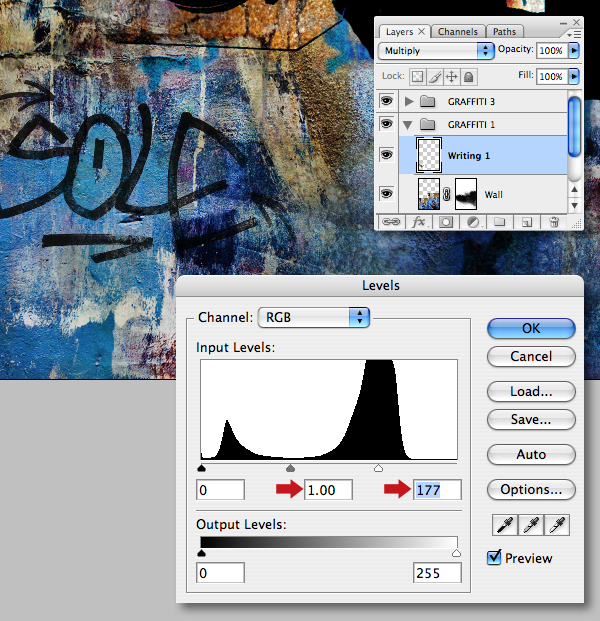Click Layers panel scroll down arrow
This screenshot has height=621, width=600.
point(574,205)
